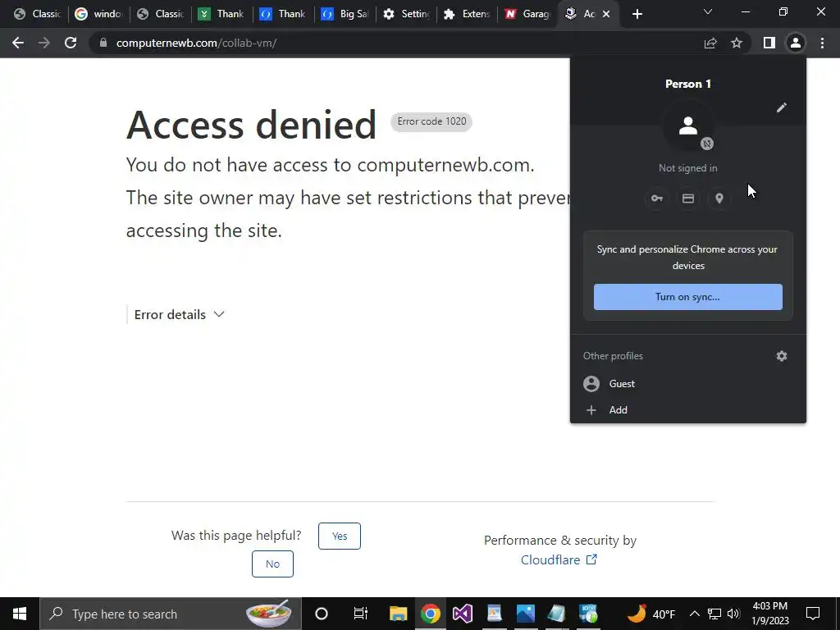Answer Yes to page helpful question
The image size is (840, 630).
(340, 536)
